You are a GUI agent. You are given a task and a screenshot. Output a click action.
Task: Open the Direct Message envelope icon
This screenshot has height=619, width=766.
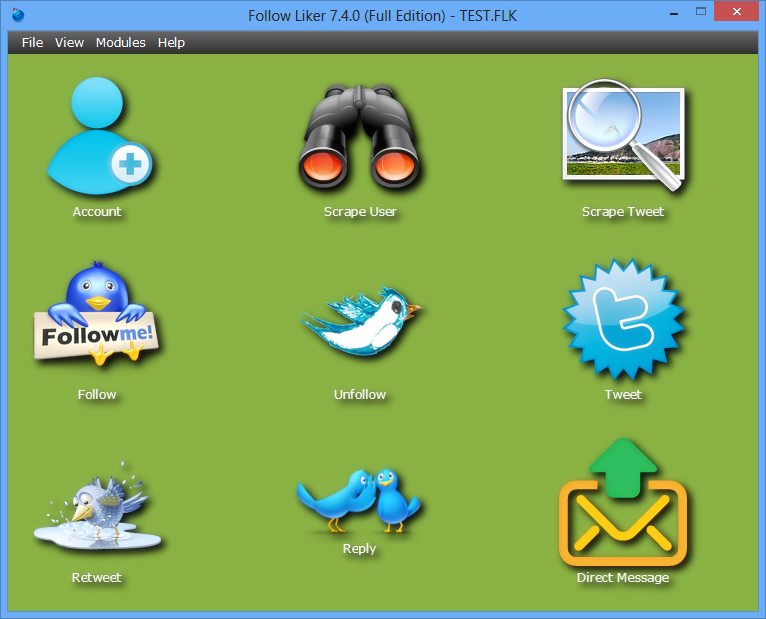click(x=623, y=502)
